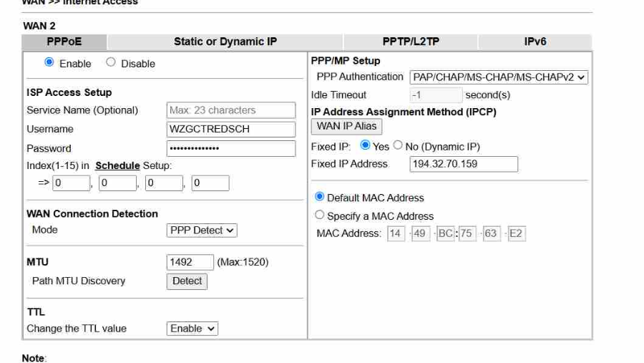Choose Specify a MAC Address option

point(320,215)
